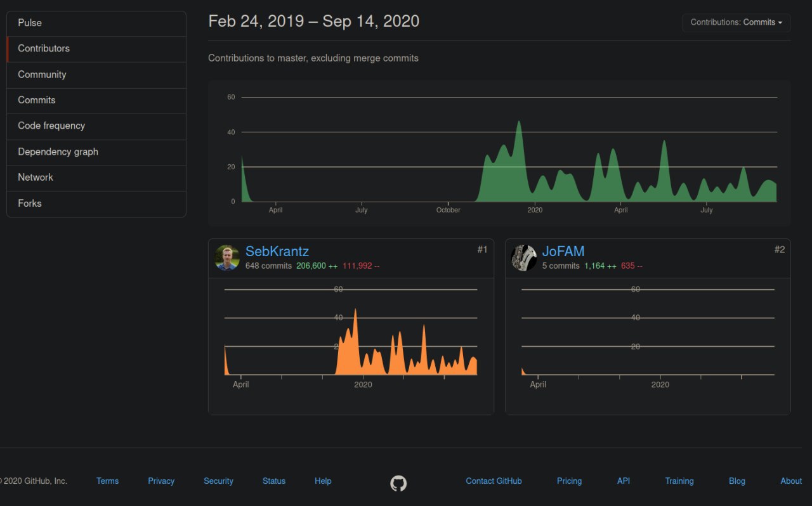Open the Help footer link

tap(323, 481)
